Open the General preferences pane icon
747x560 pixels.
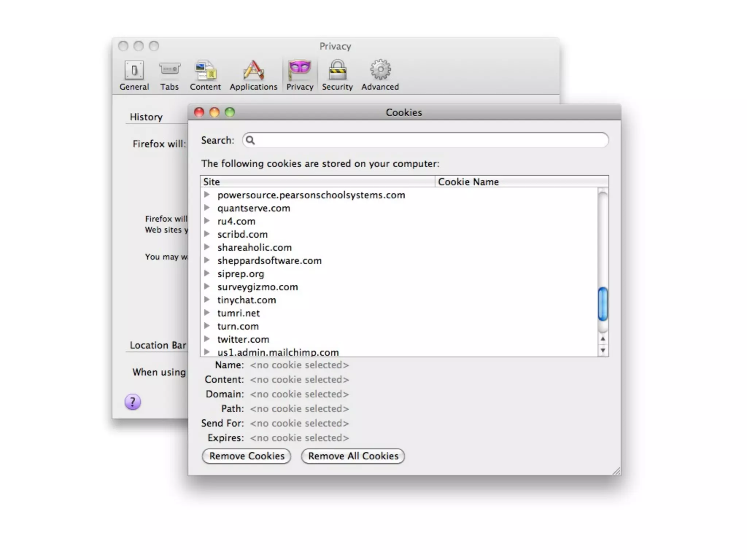click(x=134, y=70)
